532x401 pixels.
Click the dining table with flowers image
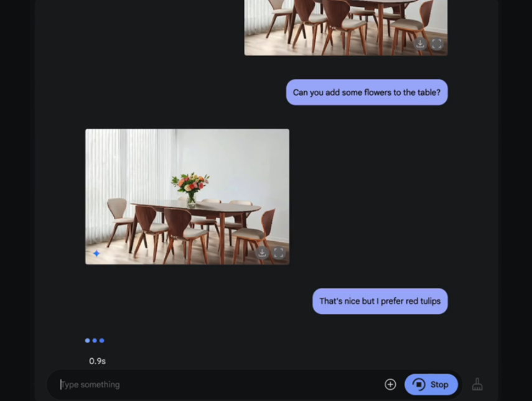point(187,196)
